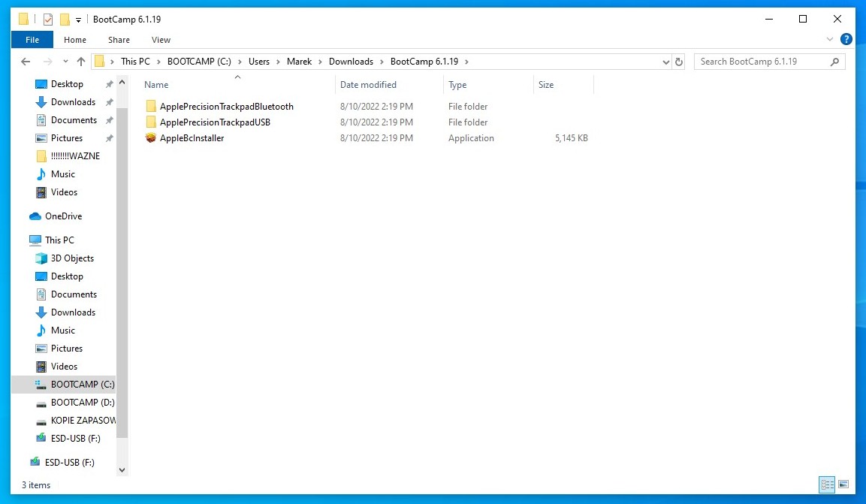Expand the chevron after Users in address bar

click(279, 62)
